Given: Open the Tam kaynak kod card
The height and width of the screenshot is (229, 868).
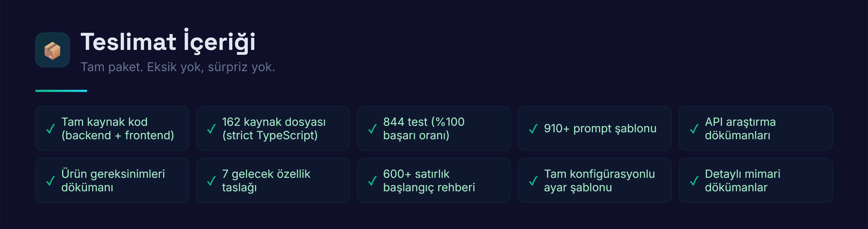Looking at the screenshot, I should [112, 128].
